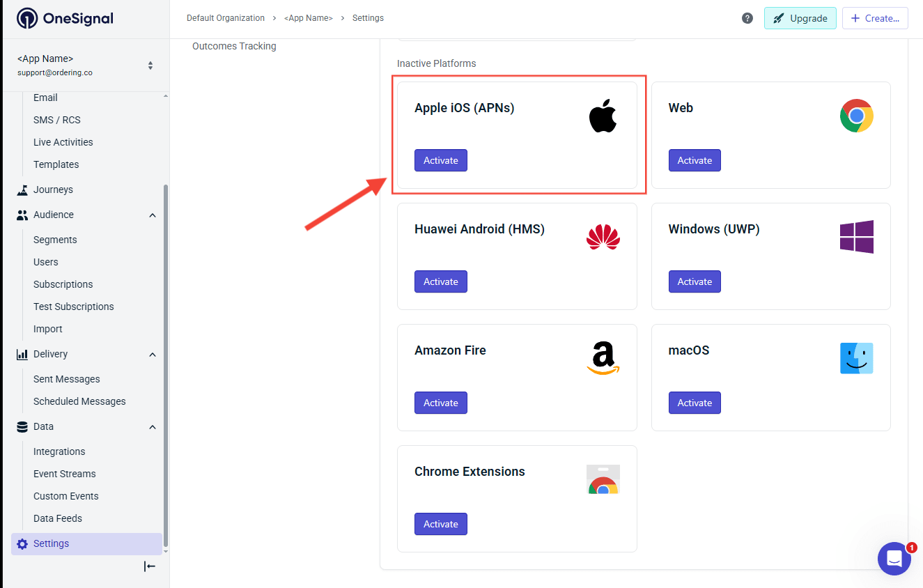Activate the Web platform
This screenshot has height=588, width=923.
[695, 160]
